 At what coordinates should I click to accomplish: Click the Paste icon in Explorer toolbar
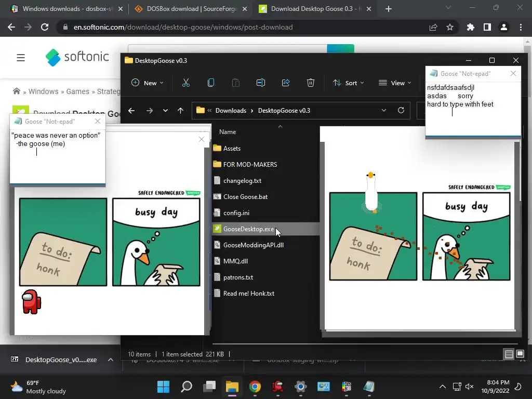pyautogui.click(x=236, y=83)
